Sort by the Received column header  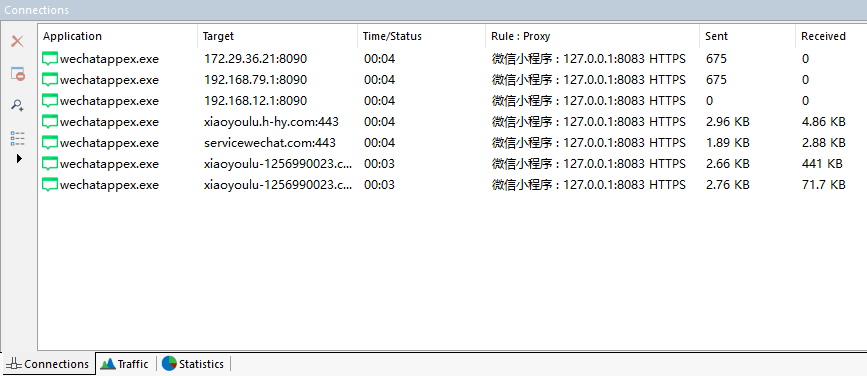831,36
